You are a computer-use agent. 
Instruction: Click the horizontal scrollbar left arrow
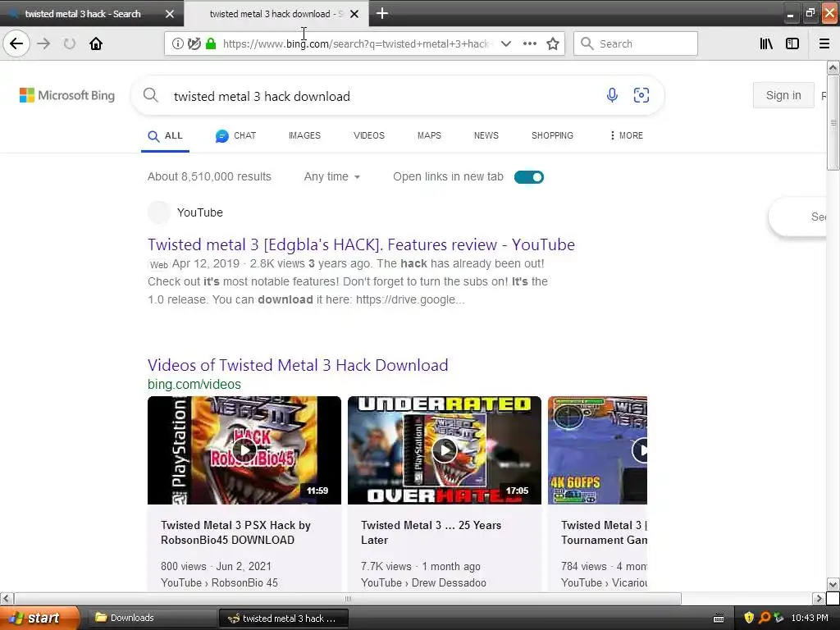[6, 598]
